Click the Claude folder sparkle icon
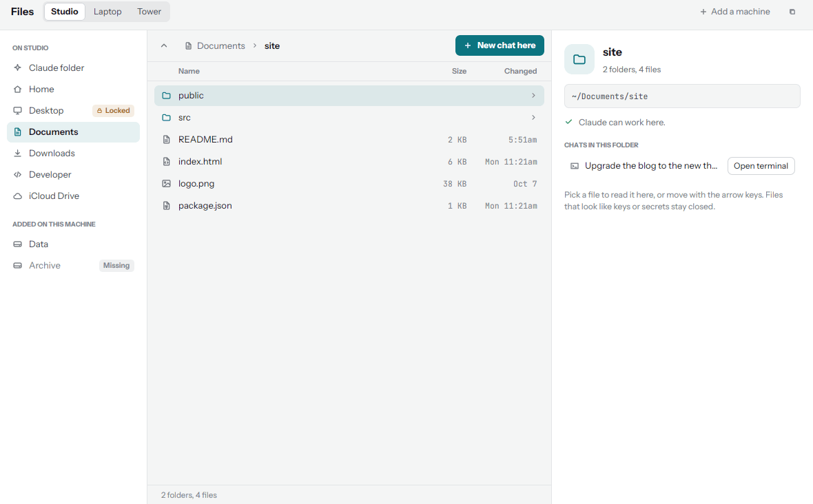The image size is (813, 504). pos(18,68)
